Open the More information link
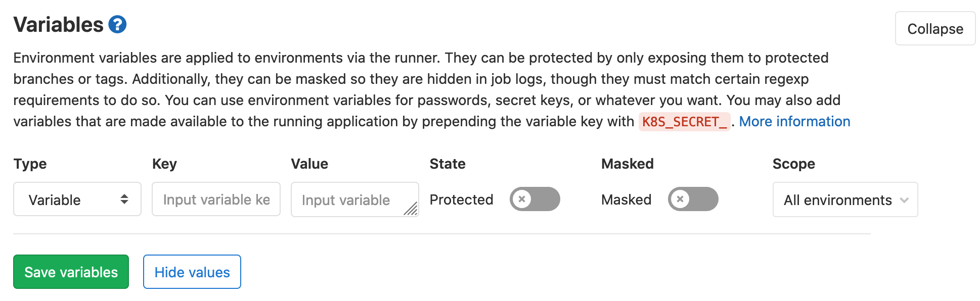 pos(794,122)
